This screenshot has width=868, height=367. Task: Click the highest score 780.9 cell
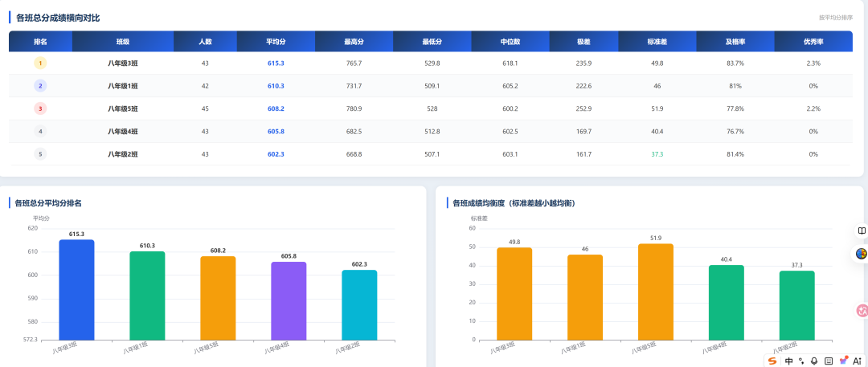[354, 108]
